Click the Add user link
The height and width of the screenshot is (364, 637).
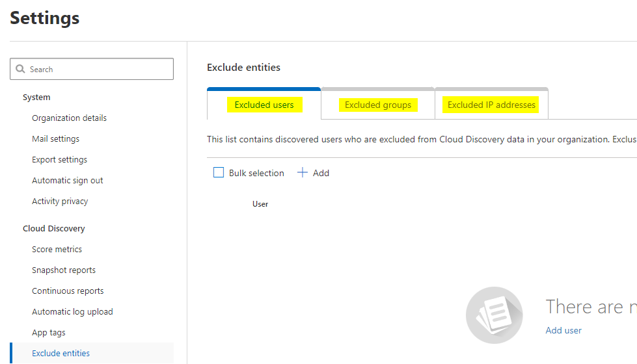(563, 330)
